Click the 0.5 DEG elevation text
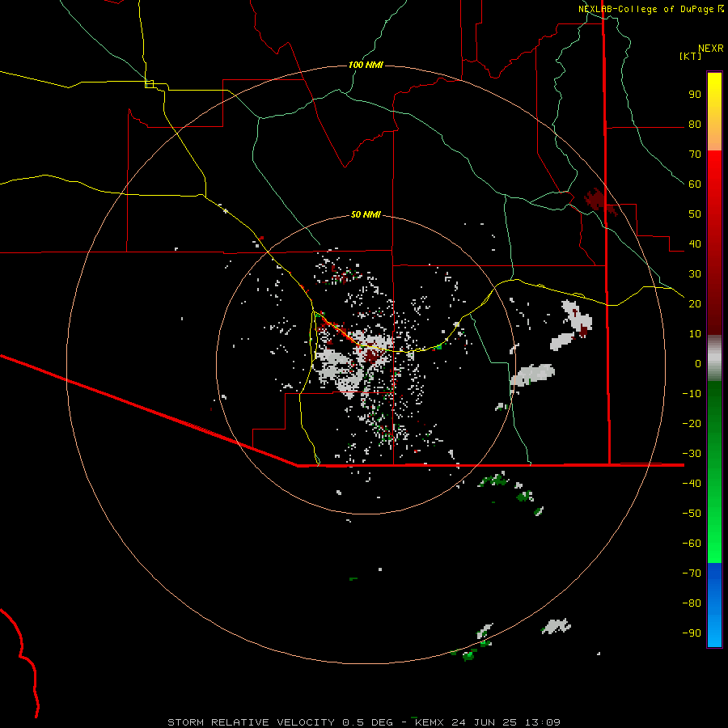Image resolution: width=728 pixels, height=728 pixels. click(368, 722)
